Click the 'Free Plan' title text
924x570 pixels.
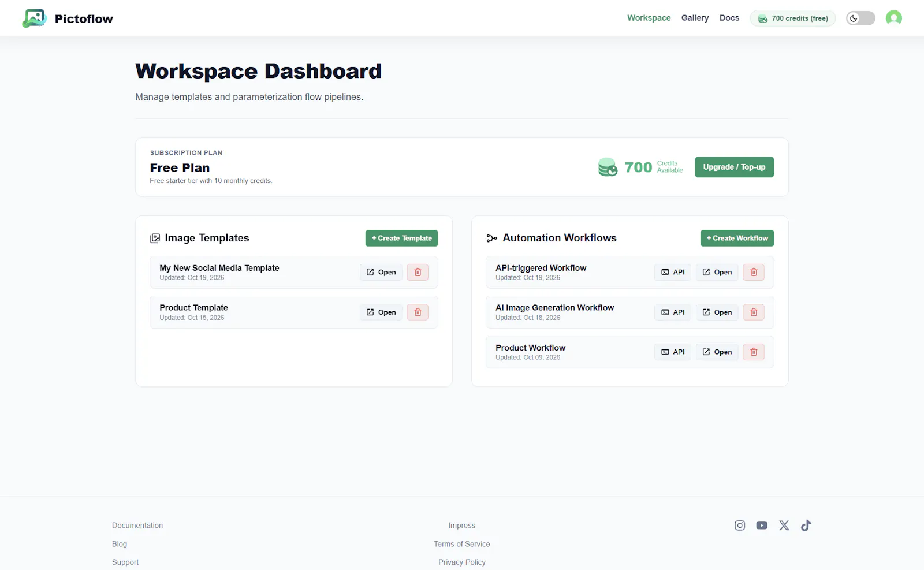coord(180,168)
